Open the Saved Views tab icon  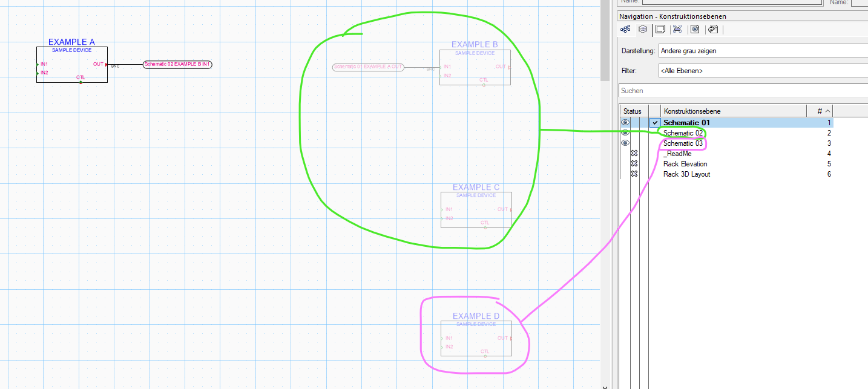[x=695, y=29]
